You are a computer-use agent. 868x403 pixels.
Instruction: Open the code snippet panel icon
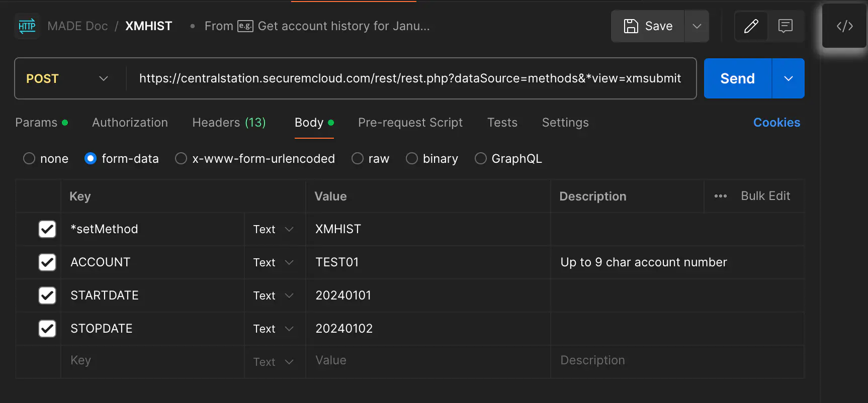pos(845,26)
